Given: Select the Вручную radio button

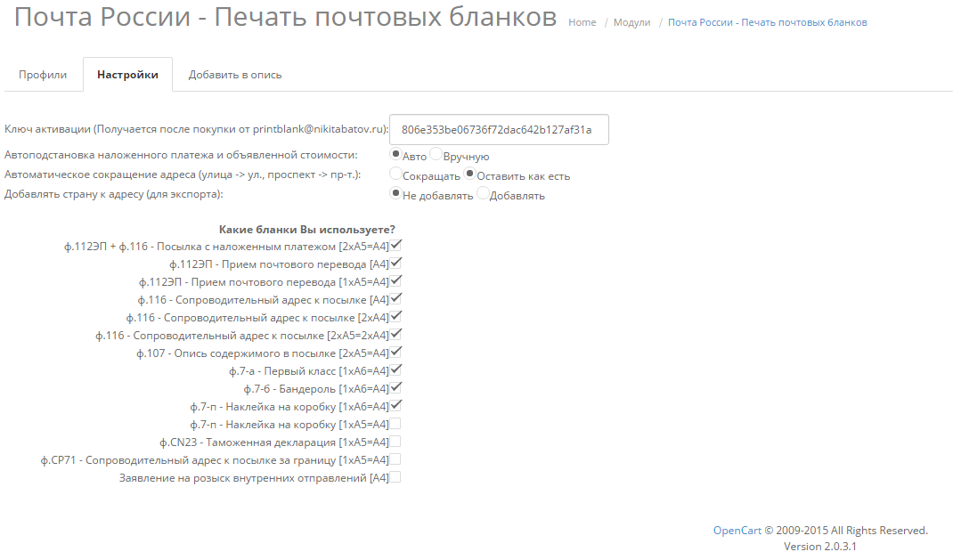Looking at the screenshot, I should (436, 154).
